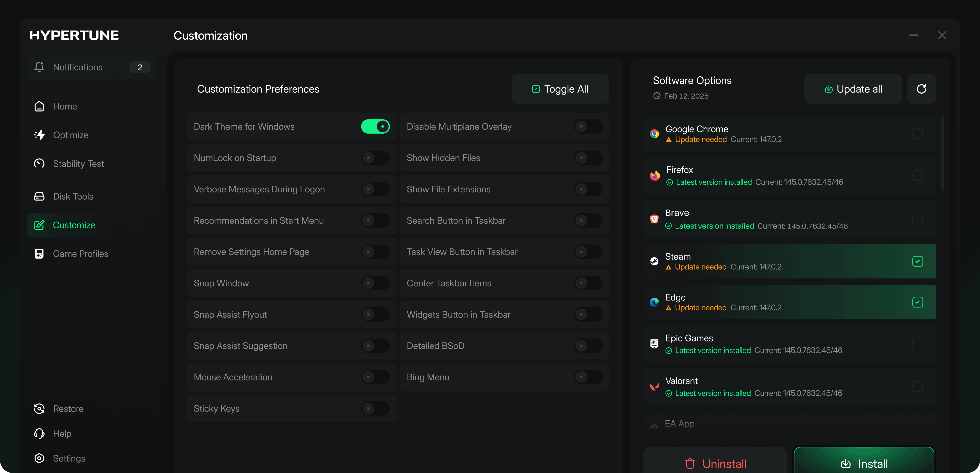
Task: Click the Optimize lightning bolt icon
Action: [39, 135]
